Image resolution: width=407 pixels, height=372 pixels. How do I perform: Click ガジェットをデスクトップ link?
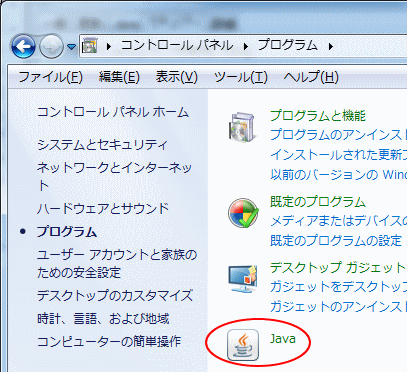338,287
